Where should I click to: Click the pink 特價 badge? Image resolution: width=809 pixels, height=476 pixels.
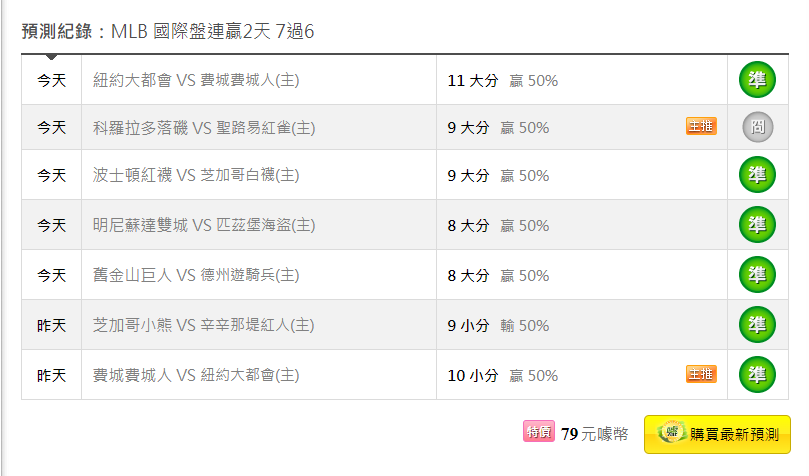click(539, 431)
